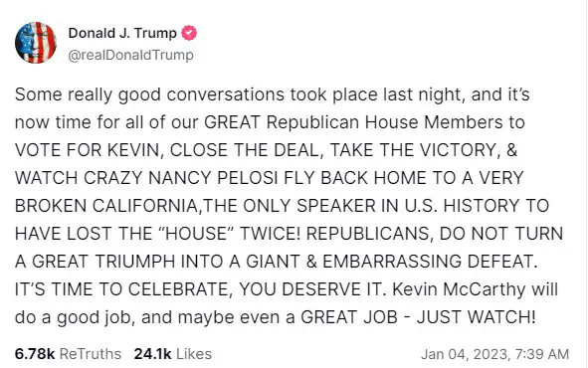Click the @realDonaldTrump handle
The height and width of the screenshot is (368, 588).
point(131,55)
